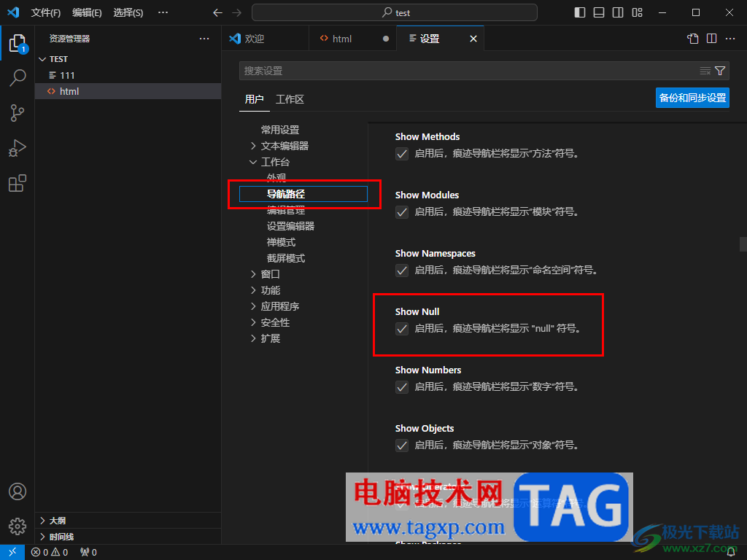747x560 pixels.
Task: Expand the 功能 settings category
Action: (x=253, y=290)
